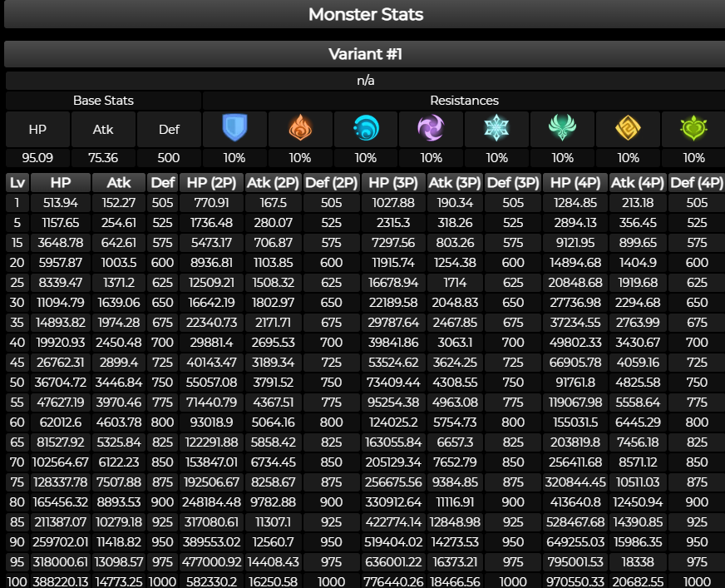This screenshot has height=588, width=725.
Task: Click the HP (2P) column header
Action: point(211,183)
